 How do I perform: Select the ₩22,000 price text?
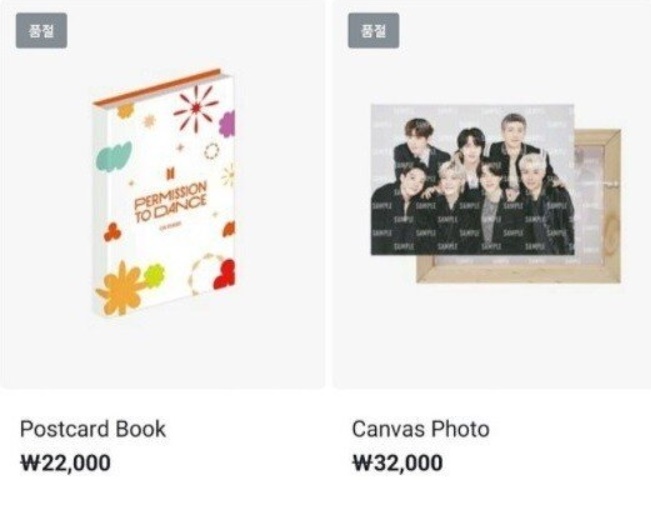[x=66, y=463]
